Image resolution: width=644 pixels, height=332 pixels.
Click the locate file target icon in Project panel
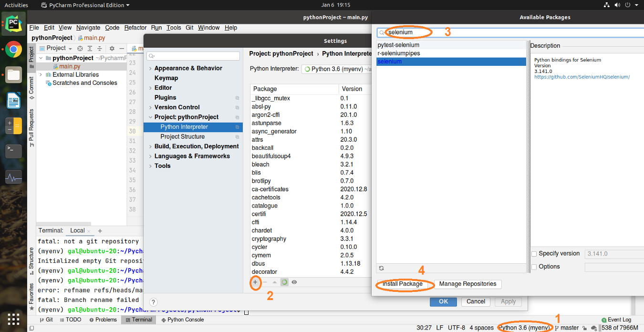[80, 48]
